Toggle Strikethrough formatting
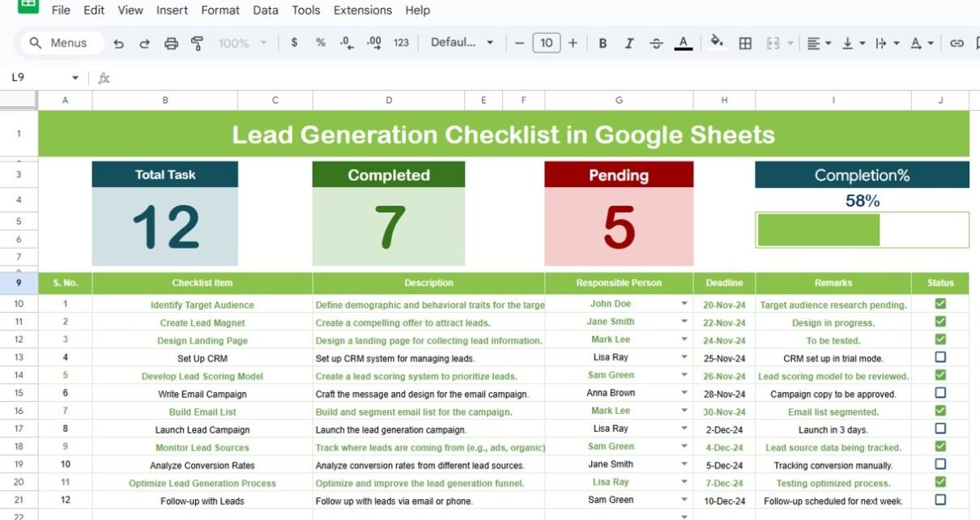 point(656,44)
